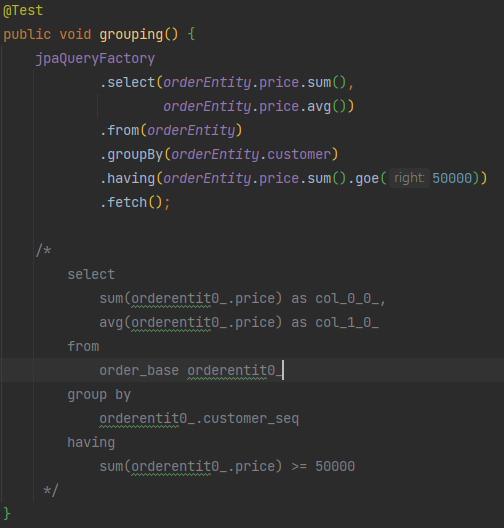Viewport: 504px width, 528px height.
Task: Click the .select method call
Action: point(127,83)
